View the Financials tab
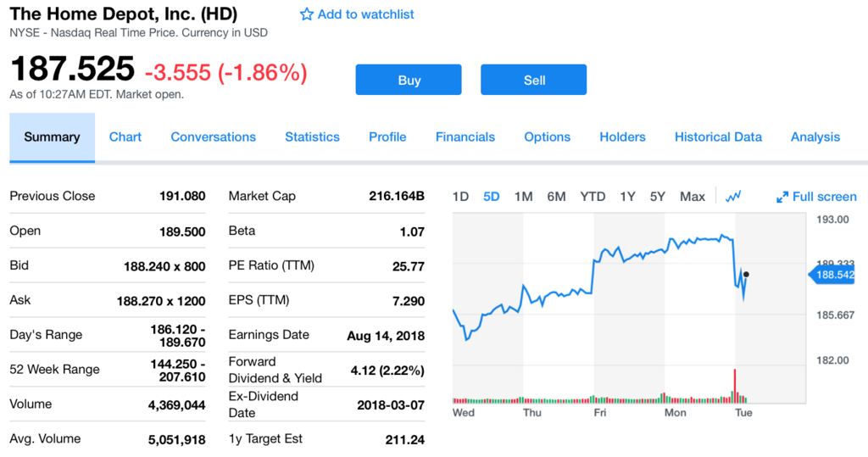 click(465, 137)
